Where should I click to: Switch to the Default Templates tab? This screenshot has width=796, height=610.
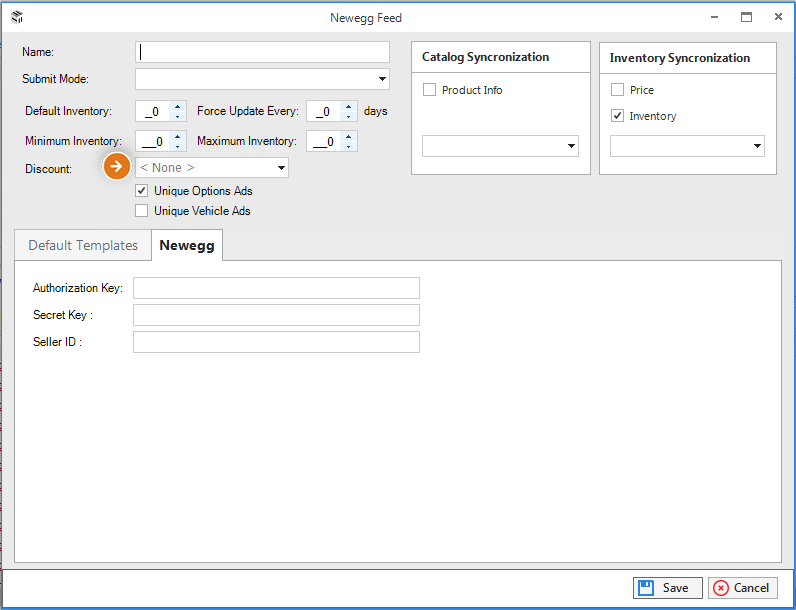click(x=83, y=245)
